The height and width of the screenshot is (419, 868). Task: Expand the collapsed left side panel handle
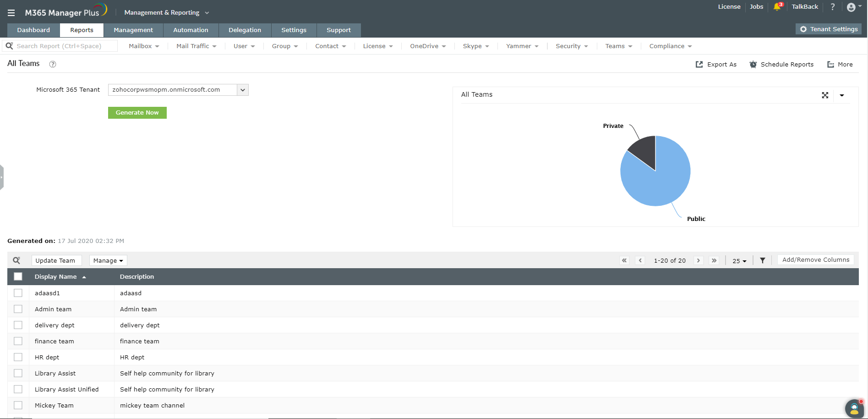click(2, 177)
